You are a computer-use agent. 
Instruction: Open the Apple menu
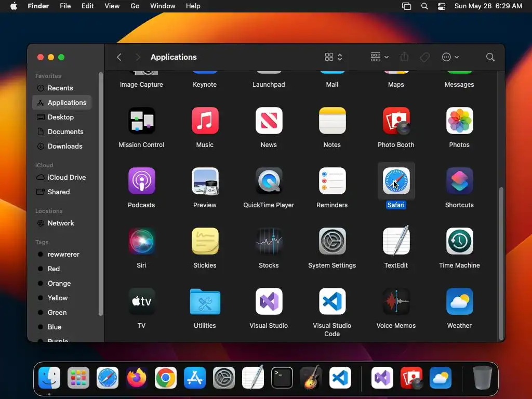[14, 6]
